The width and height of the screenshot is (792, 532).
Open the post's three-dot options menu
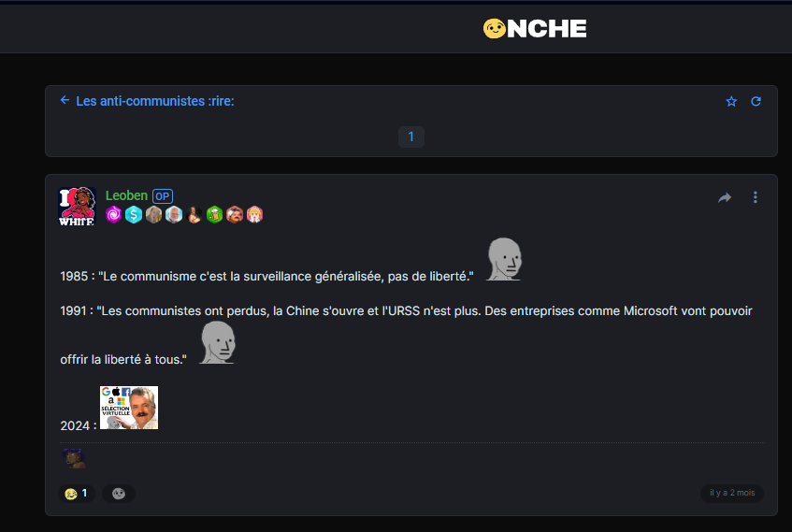point(756,197)
